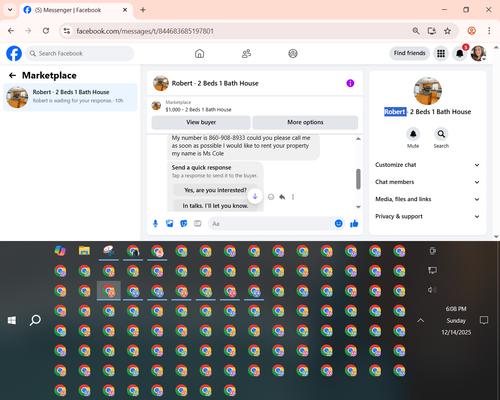500x400 pixels.
Task: React to message with emoji face icon
Action: [x=271, y=197]
